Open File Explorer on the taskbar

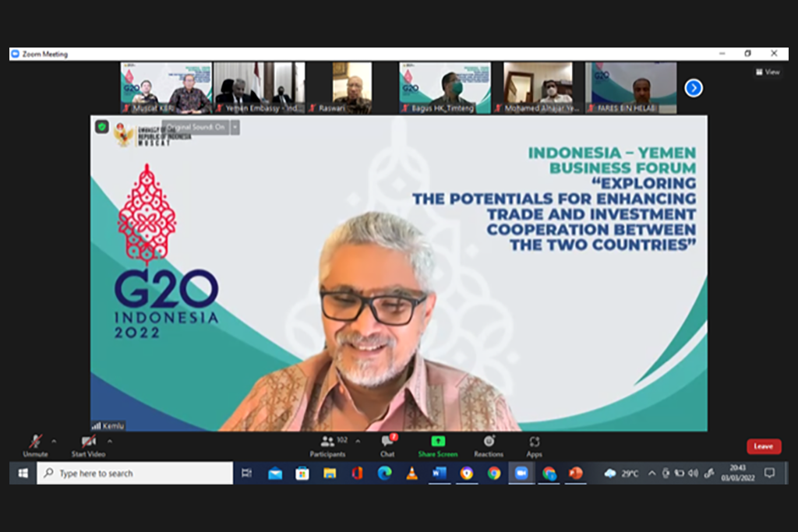330,474
